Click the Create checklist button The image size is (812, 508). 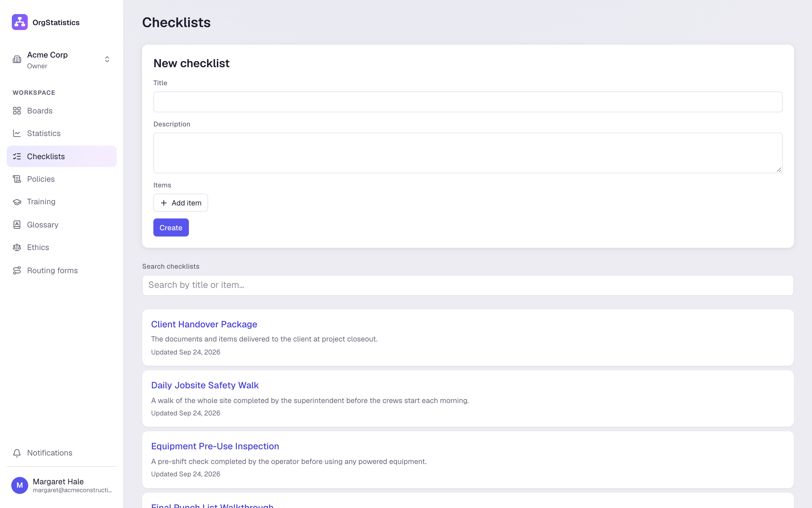pyautogui.click(x=171, y=227)
